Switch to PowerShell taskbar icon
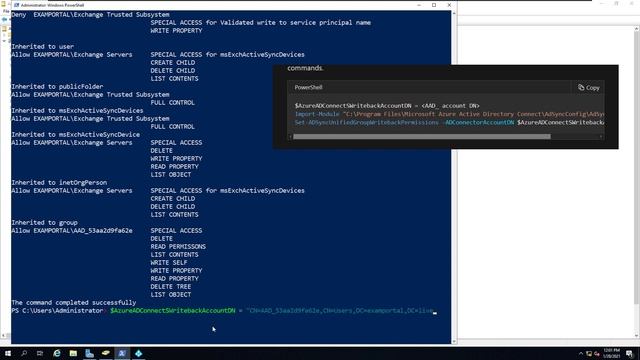 point(122,353)
